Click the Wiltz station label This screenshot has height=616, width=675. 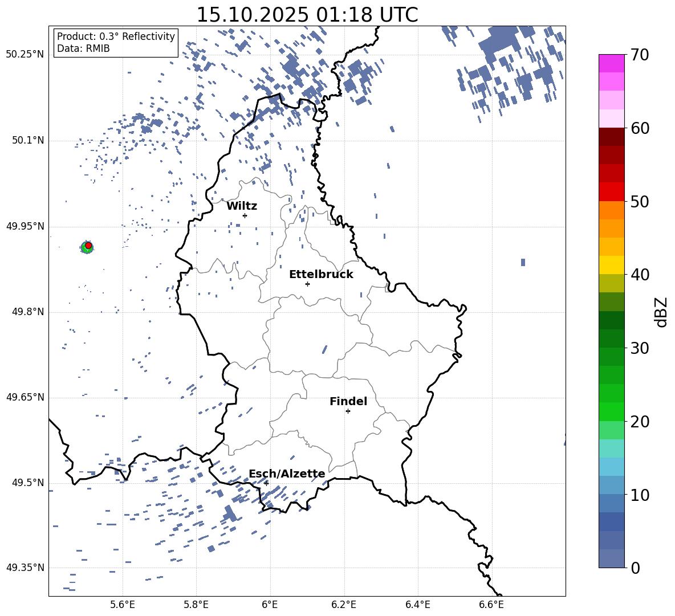coord(242,206)
